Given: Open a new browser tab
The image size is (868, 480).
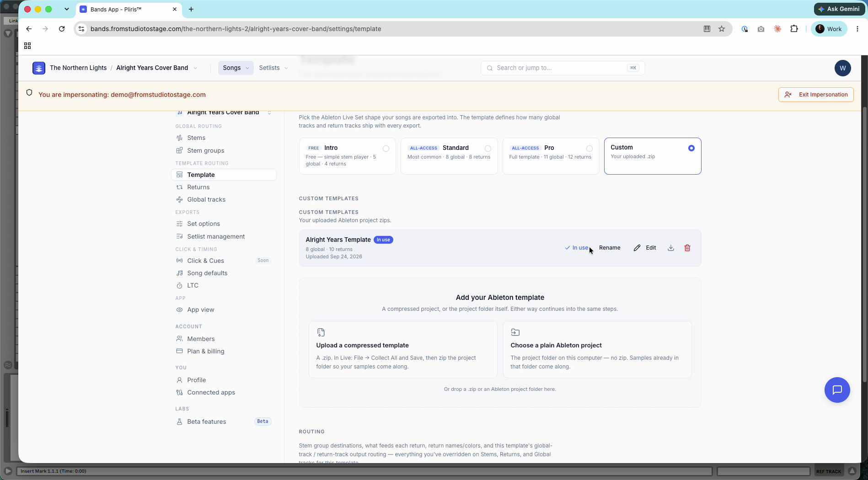Looking at the screenshot, I should click(x=191, y=9).
